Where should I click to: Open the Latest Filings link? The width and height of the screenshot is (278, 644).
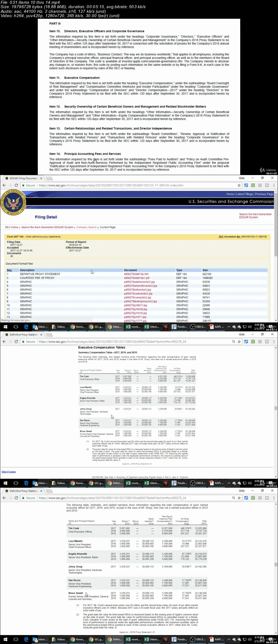pyautogui.click(x=244, y=194)
